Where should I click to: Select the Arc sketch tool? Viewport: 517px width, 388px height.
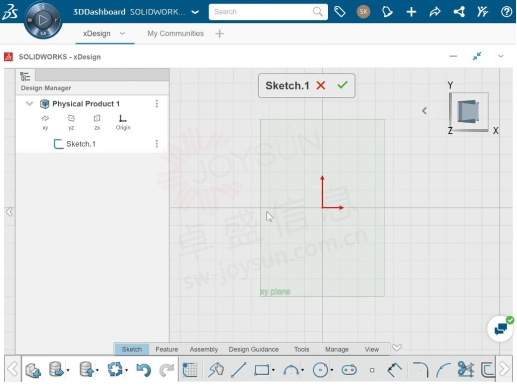coord(291,370)
